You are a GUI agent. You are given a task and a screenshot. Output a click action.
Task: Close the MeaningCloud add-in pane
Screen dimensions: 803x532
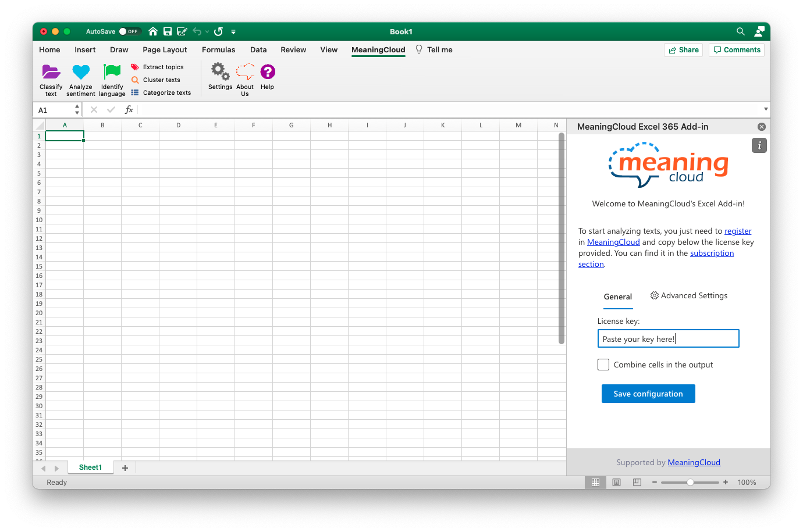tap(762, 127)
